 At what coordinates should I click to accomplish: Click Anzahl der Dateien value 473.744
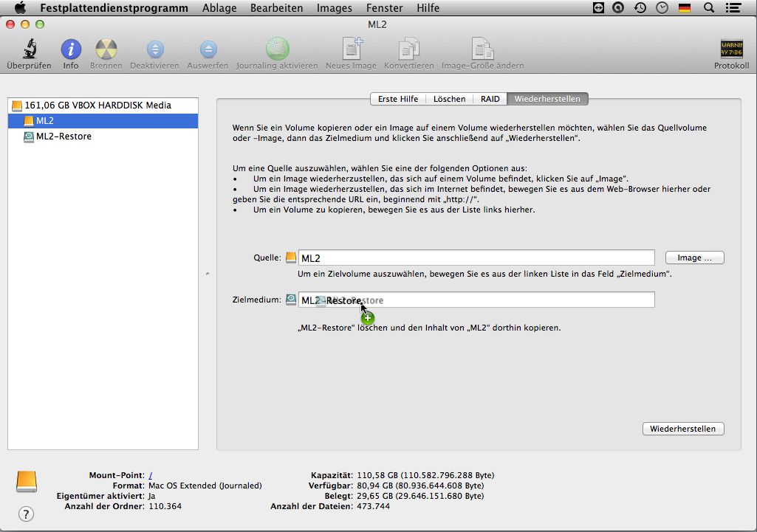(x=373, y=506)
